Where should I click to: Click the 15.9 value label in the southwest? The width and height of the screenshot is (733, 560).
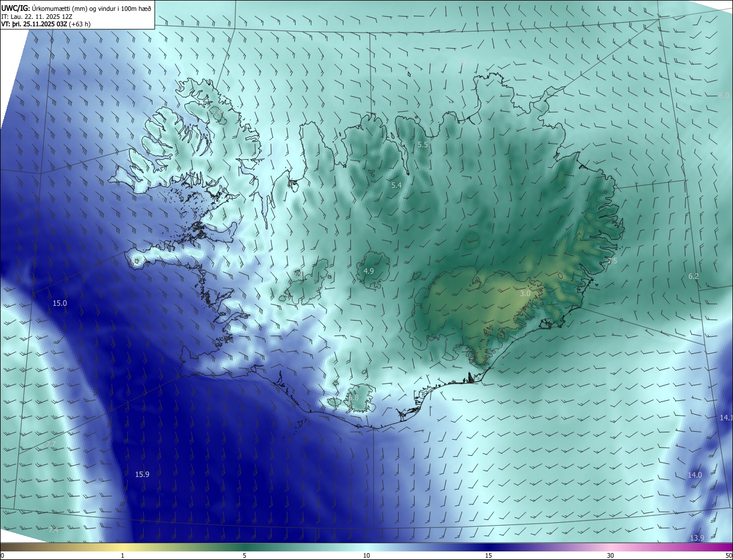[142, 474]
